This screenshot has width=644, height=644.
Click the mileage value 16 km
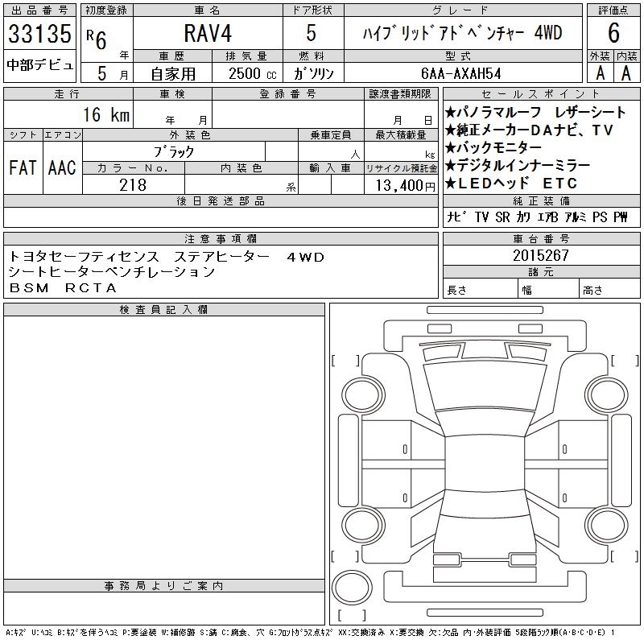[106, 114]
